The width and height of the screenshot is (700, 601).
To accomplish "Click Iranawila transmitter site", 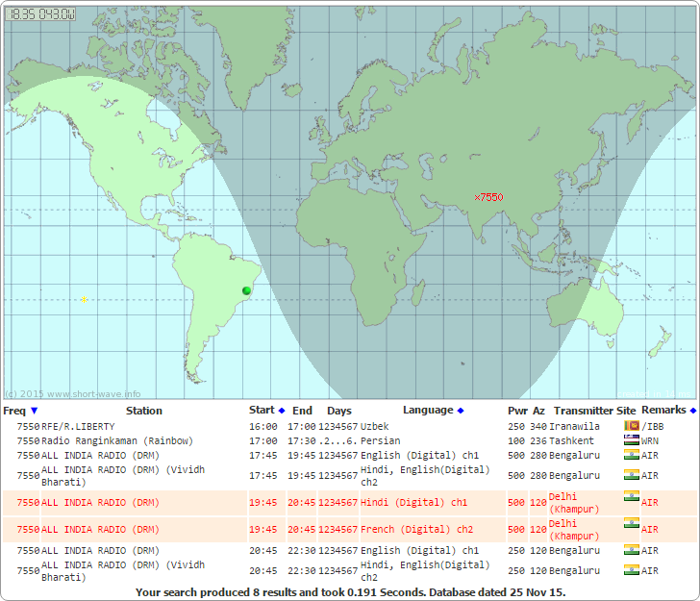I will (x=574, y=426).
